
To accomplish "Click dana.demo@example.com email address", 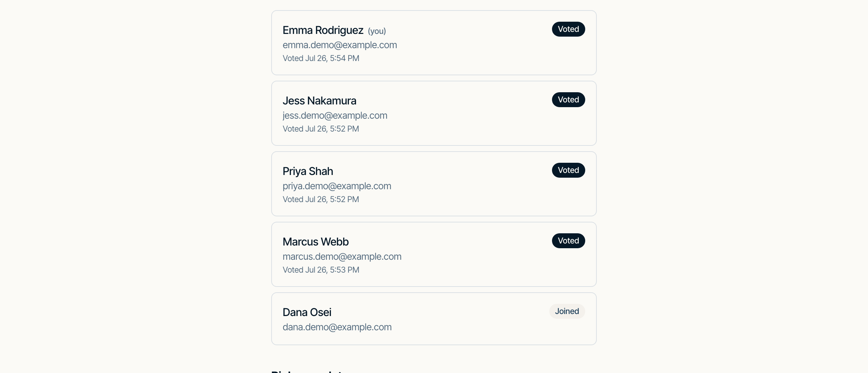I will click(337, 327).
